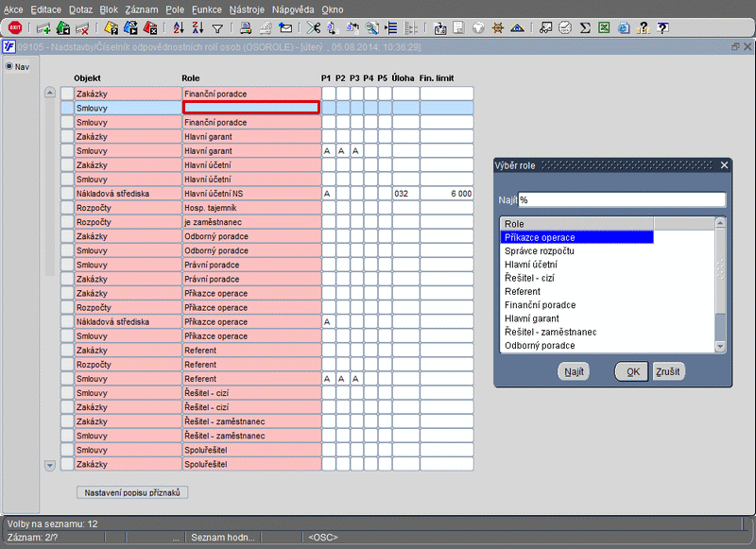This screenshot has width=756, height=549.
Task: Click the red EXIT toolbar icon
Action: 15,27
